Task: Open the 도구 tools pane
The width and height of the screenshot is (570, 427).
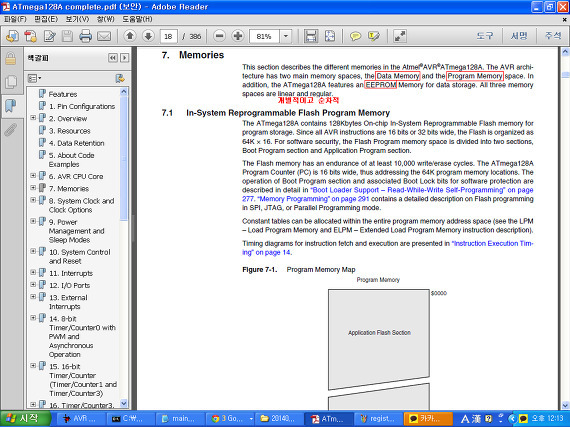Action: [x=485, y=36]
